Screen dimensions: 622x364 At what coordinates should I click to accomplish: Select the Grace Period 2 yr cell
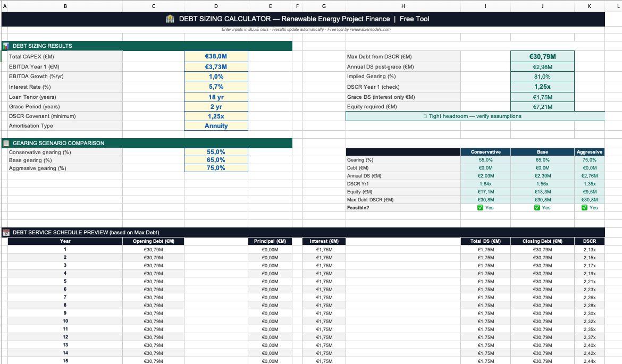tap(216, 107)
